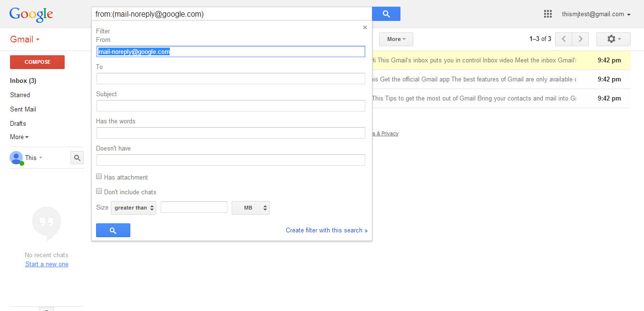Expand the More labels list in sidebar
This screenshot has height=311, width=644.
coord(19,137)
